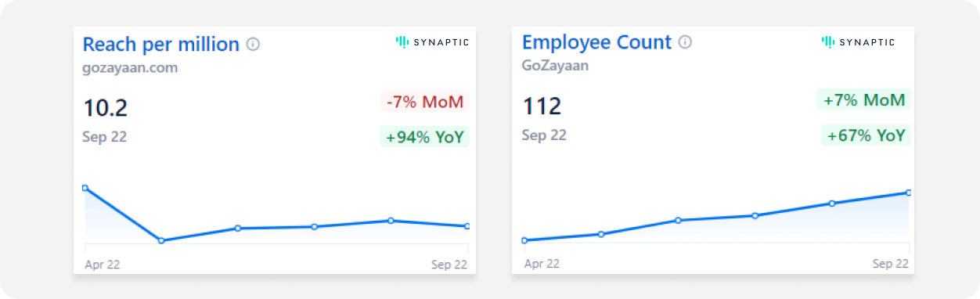Click the GoZayaan company name text
The height and width of the screenshot is (299, 980).
click(x=555, y=66)
